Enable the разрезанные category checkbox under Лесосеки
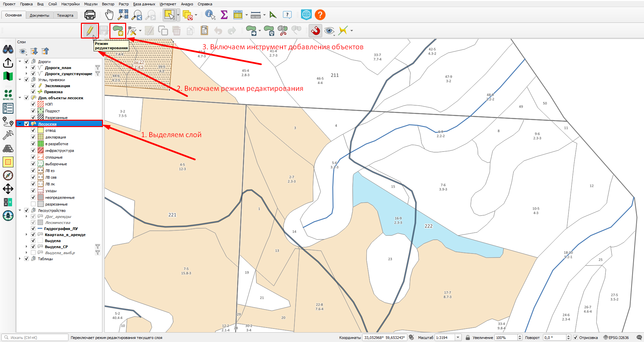 pos(33,204)
